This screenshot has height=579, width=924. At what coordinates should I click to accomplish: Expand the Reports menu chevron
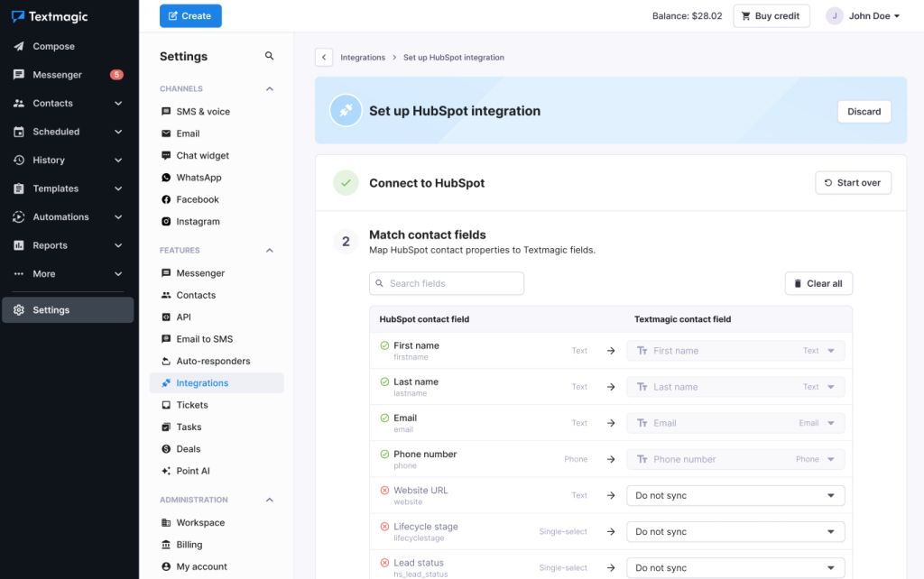click(x=118, y=245)
